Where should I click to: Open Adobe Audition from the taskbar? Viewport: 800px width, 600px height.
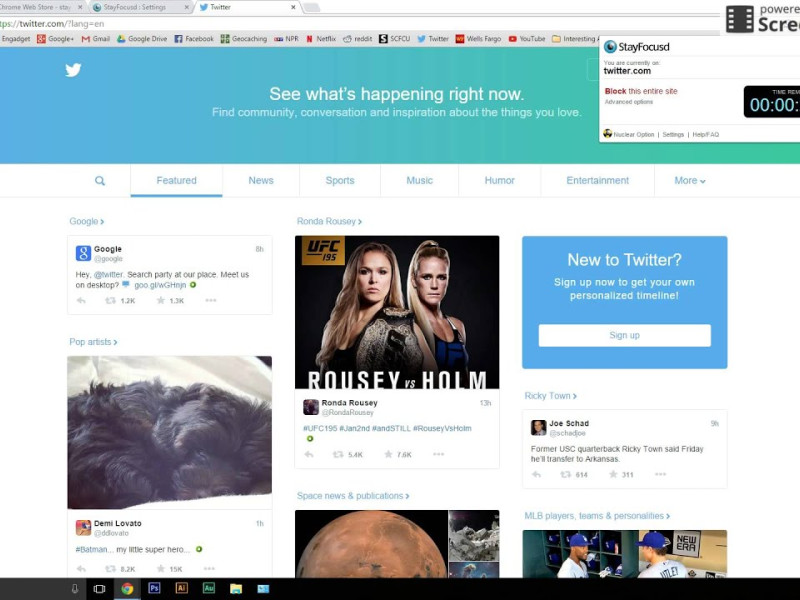tap(209, 589)
